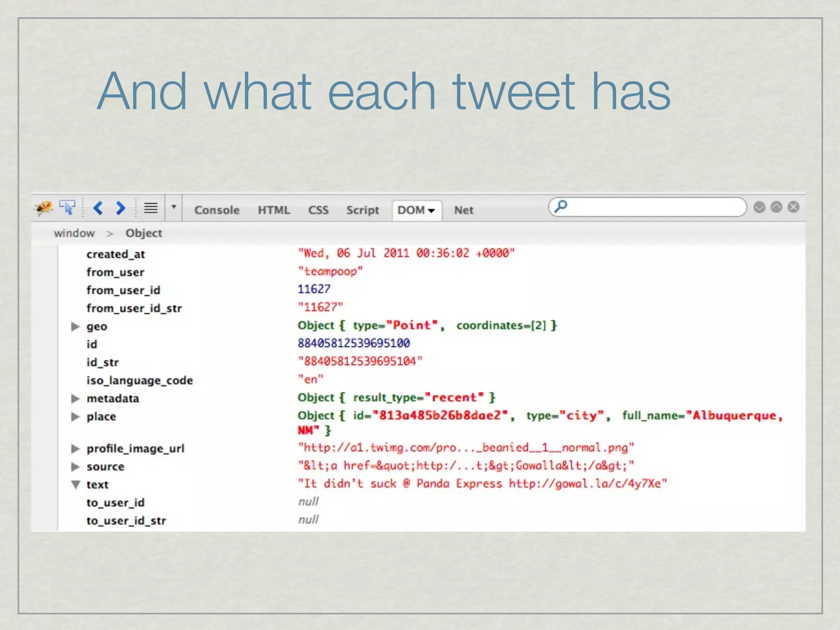
Task: Click the Firebug bug icon
Action: click(x=44, y=208)
